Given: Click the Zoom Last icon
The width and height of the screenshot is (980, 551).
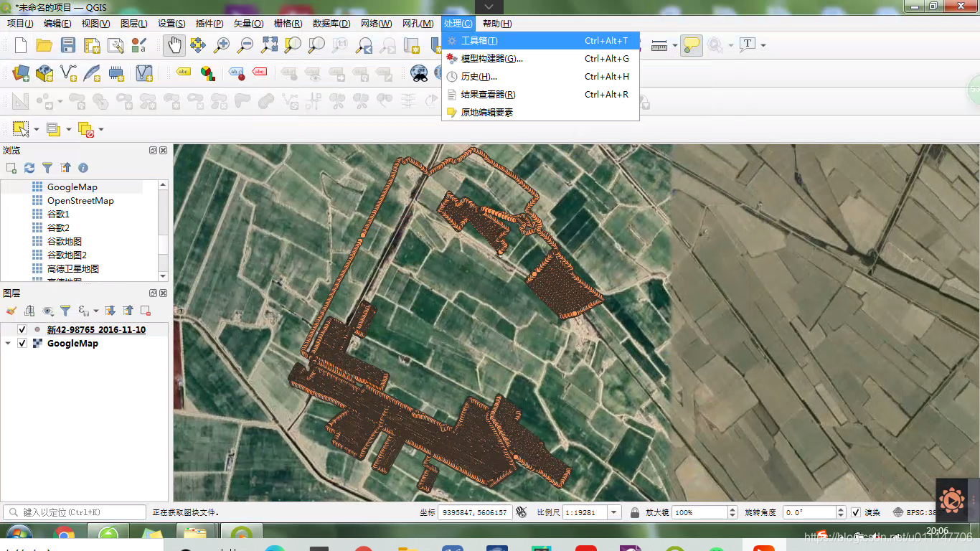Looking at the screenshot, I should pos(364,45).
